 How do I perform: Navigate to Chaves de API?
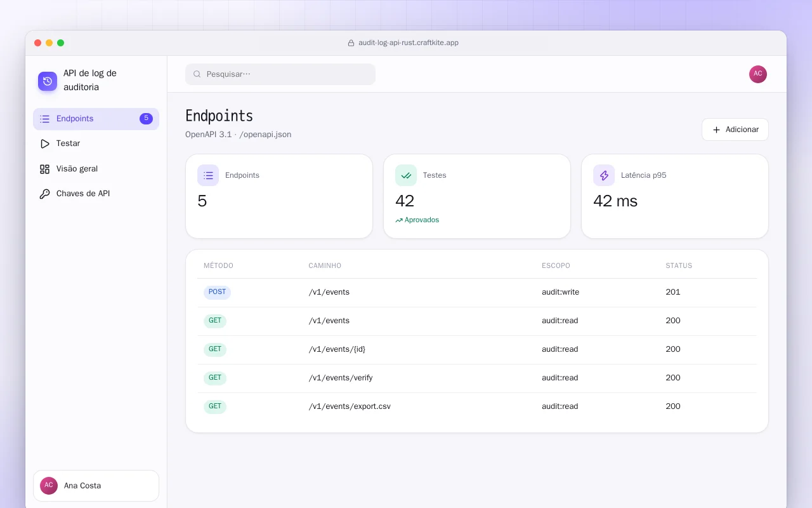(96, 194)
